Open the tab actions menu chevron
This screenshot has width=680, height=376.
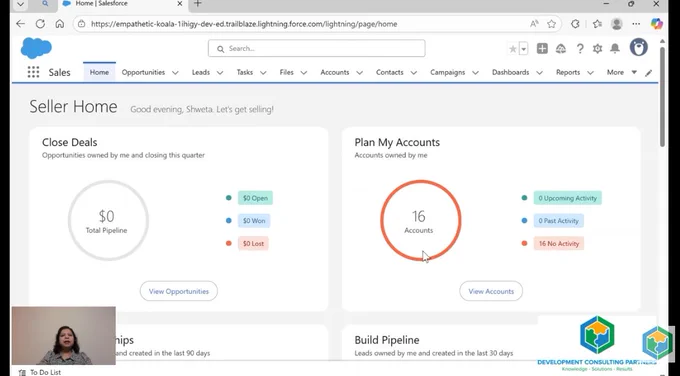click(x=20, y=4)
